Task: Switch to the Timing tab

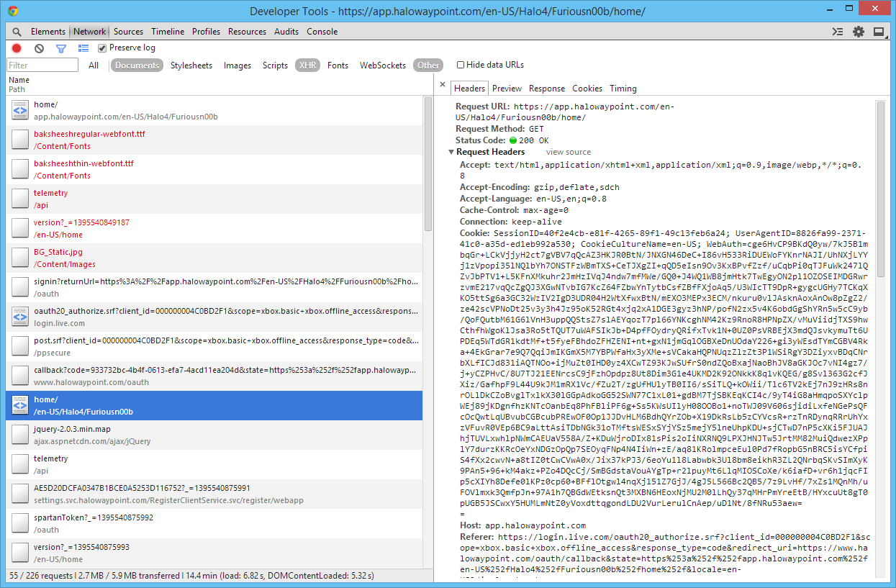Action: click(x=623, y=89)
